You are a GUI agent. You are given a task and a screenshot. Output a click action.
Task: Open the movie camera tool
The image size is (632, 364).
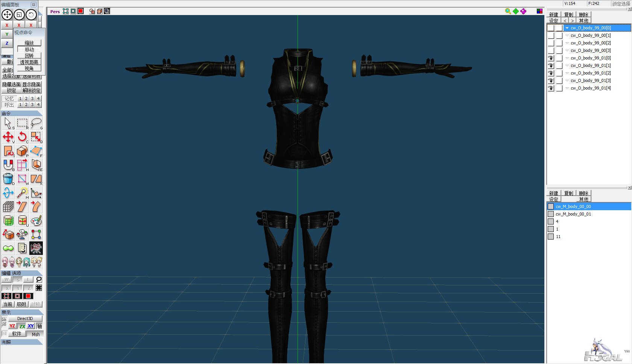pos(36,248)
